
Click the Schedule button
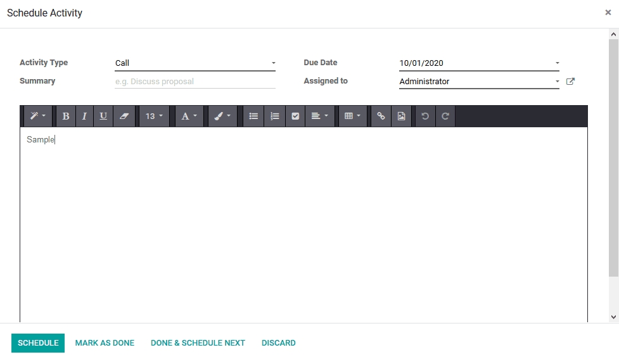(x=38, y=343)
